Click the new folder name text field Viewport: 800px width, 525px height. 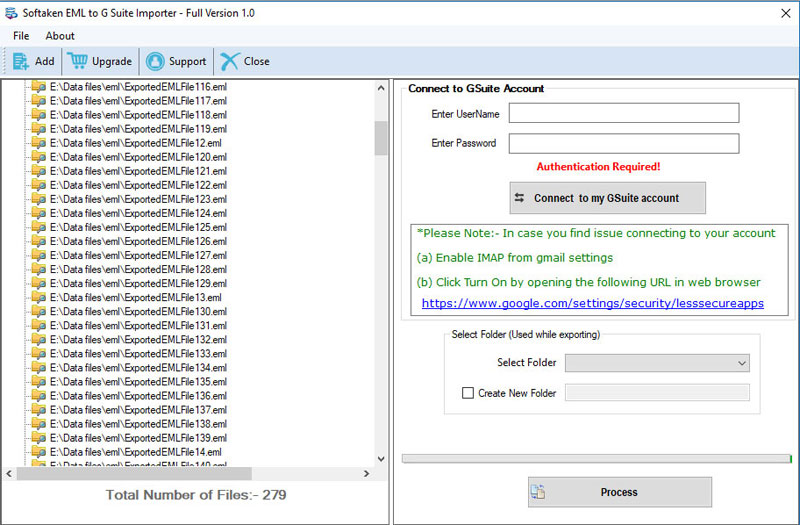coord(657,392)
